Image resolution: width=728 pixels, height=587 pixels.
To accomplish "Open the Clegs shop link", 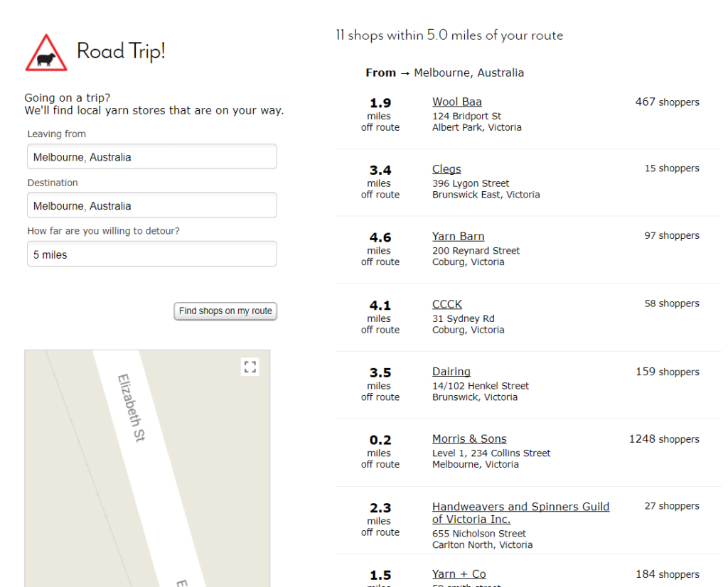I will pos(446,169).
